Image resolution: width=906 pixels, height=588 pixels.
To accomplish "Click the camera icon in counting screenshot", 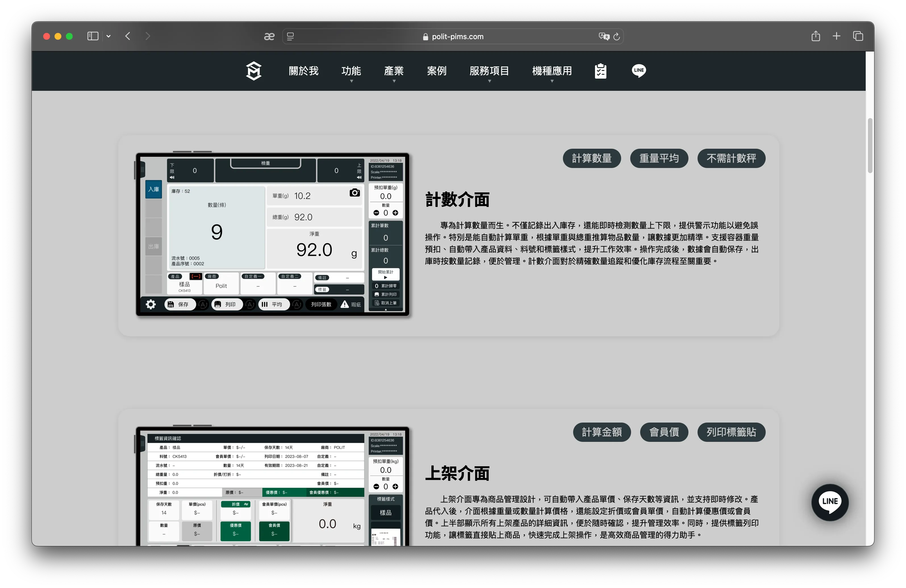I will pos(354,193).
